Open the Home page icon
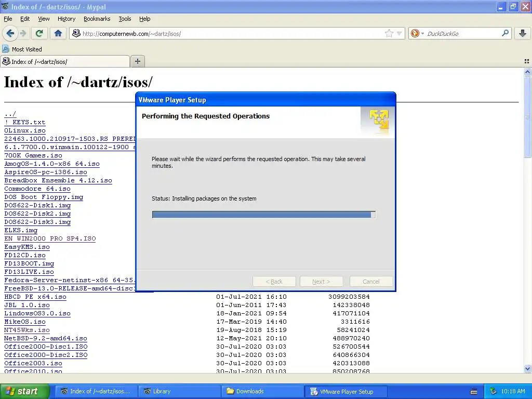 58,33
